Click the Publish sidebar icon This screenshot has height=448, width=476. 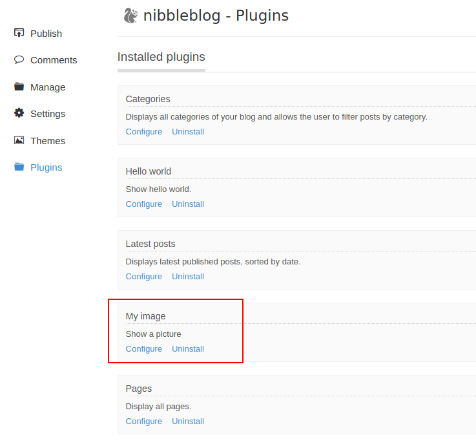19,32
